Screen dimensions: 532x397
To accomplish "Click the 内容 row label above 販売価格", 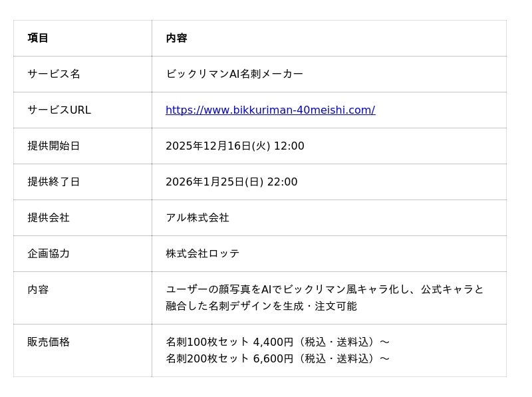I will coord(38,290).
